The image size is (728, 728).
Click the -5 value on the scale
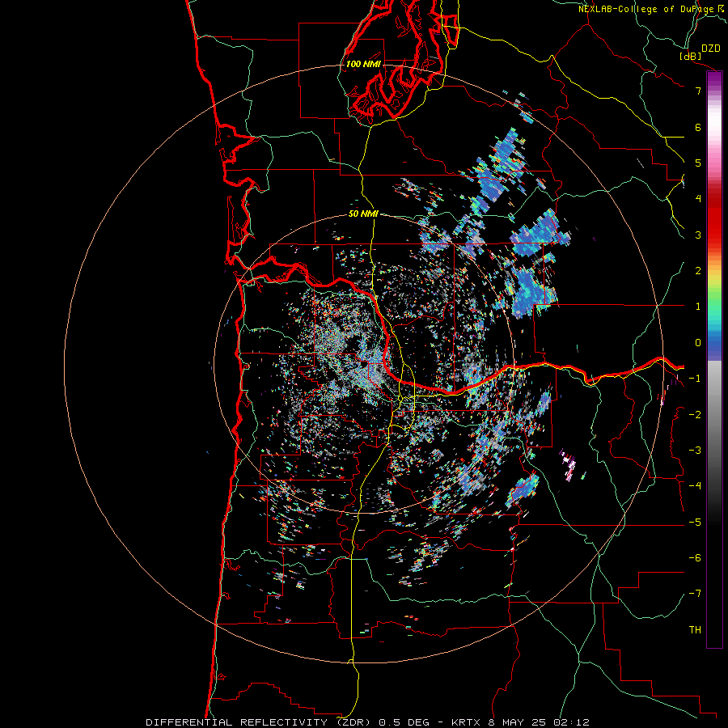click(695, 523)
